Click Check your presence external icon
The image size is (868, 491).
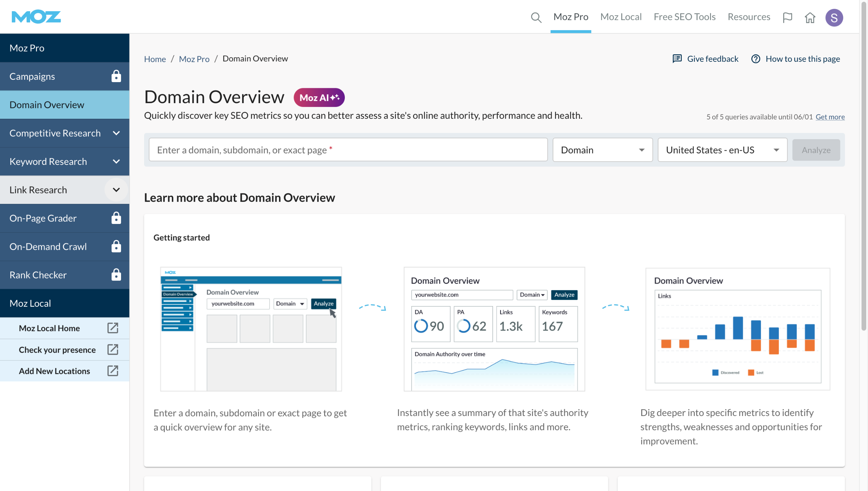click(x=113, y=350)
